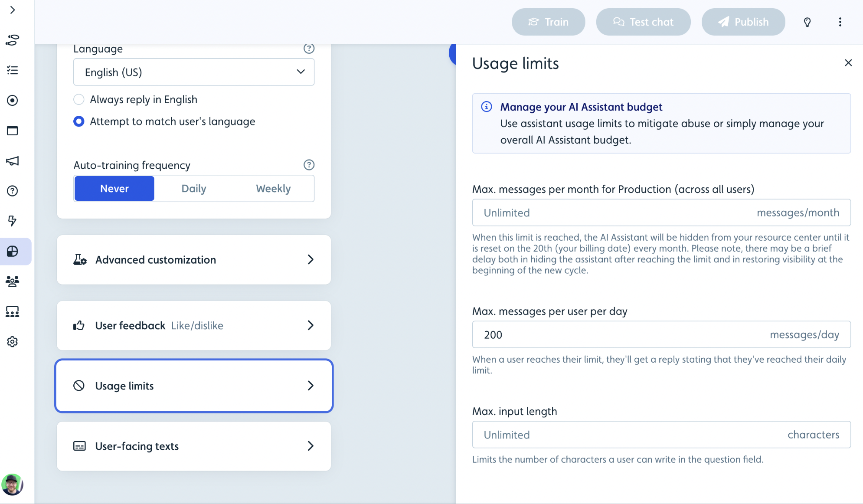Click help icon beside Language label
Image resolution: width=863 pixels, height=504 pixels.
309,49
